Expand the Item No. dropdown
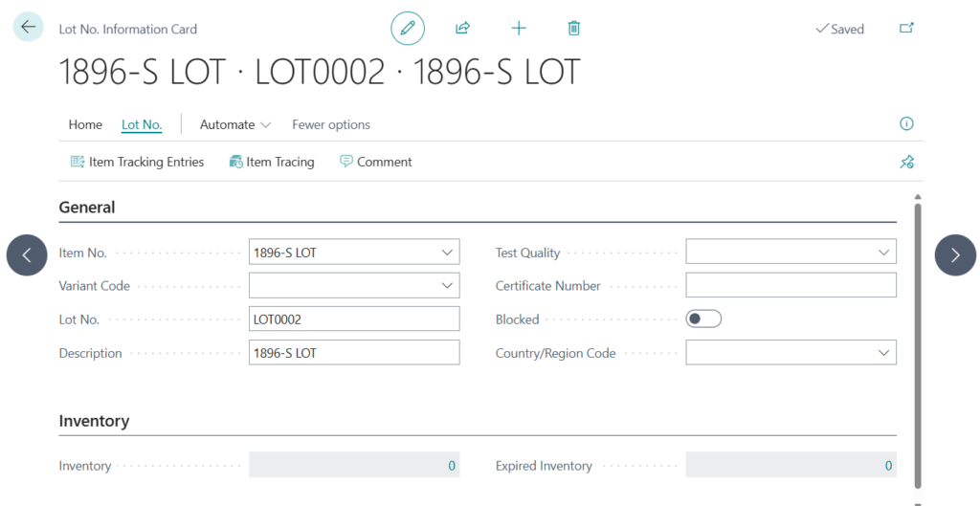 tap(447, 253)
